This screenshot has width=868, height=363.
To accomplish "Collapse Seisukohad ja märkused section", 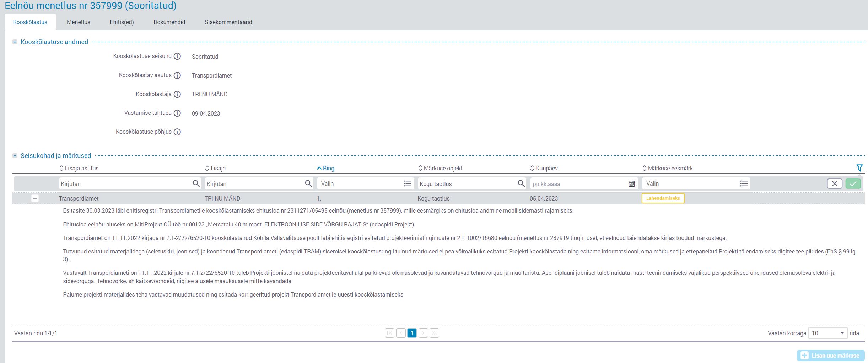I will (x=15, y=156).
